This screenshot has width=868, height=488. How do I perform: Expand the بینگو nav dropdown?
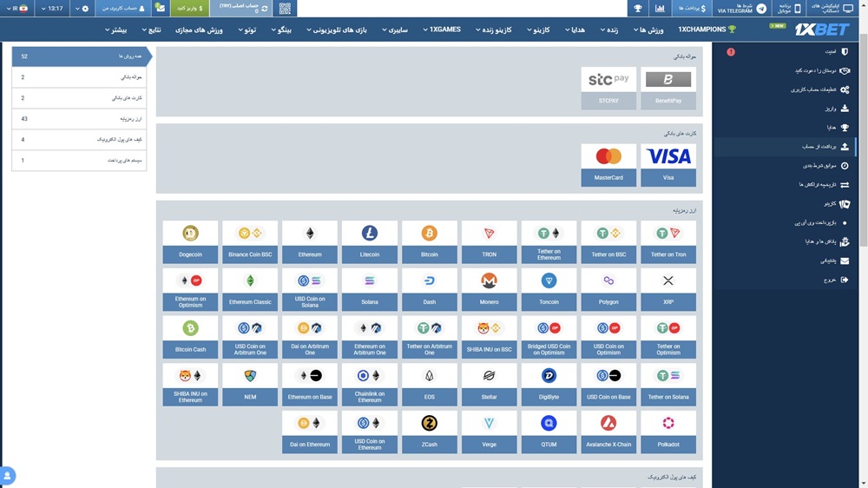(x=281, y=30)
